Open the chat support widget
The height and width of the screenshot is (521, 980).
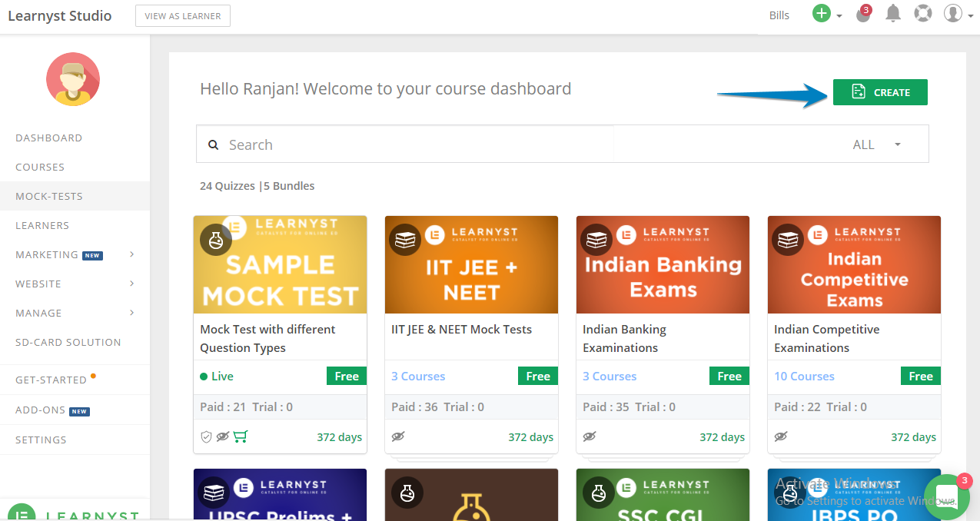pos(947,497)
